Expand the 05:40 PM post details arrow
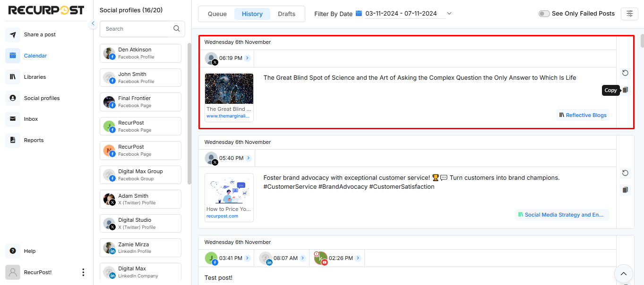This screenshot has width=644, height=285. 249,158
